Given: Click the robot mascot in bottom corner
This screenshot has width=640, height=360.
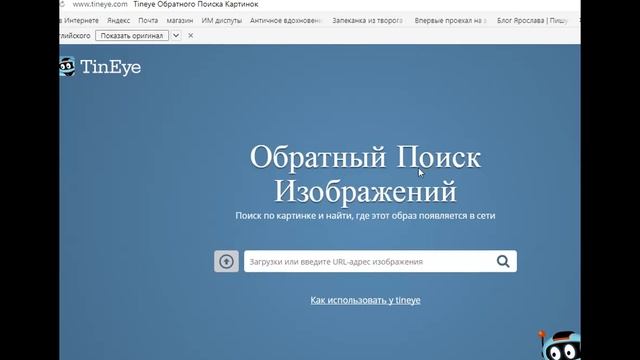Looking at the screenshot, I should 560,345.
